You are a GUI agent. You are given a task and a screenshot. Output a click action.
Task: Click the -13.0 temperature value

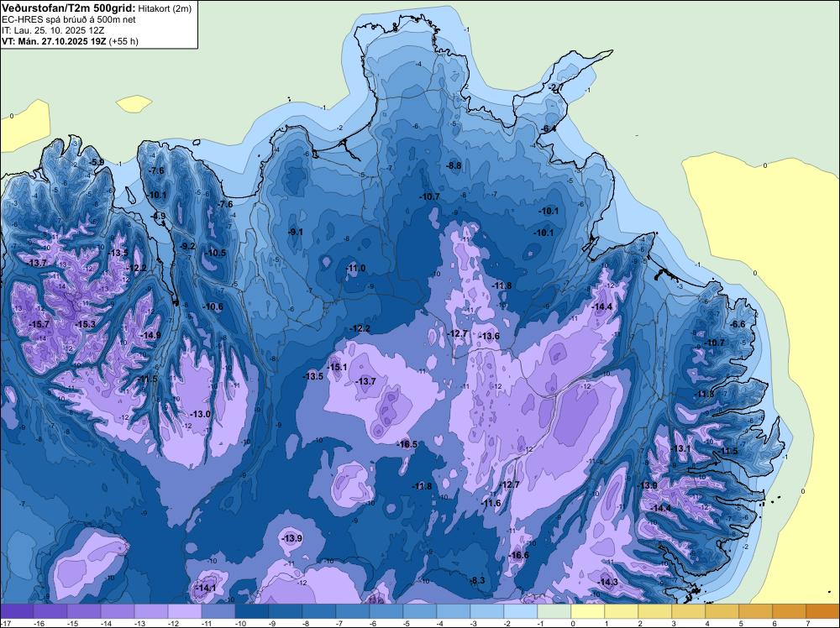click(x=201, y=414)
